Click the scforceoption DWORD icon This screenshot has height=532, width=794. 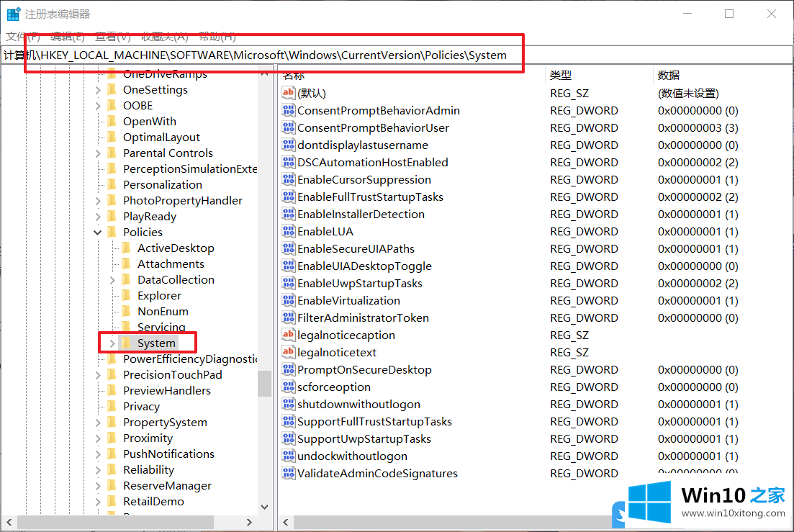click(x=289, y=387)
